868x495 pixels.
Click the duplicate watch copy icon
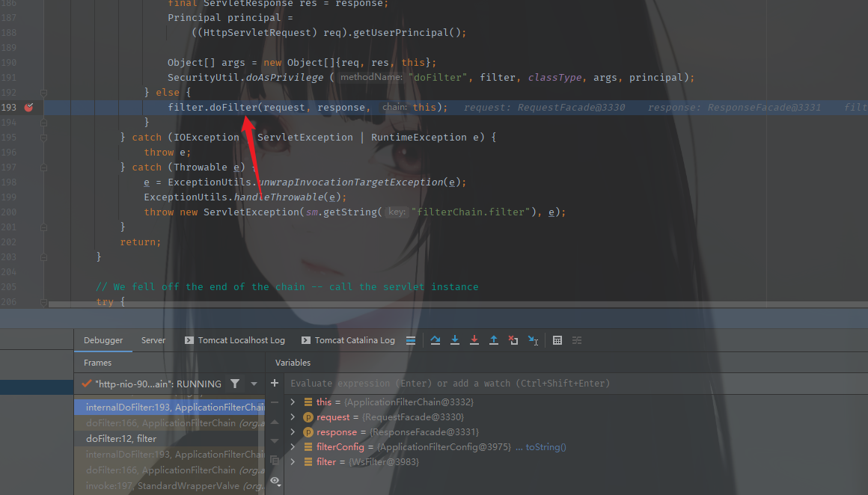(275, 460)
